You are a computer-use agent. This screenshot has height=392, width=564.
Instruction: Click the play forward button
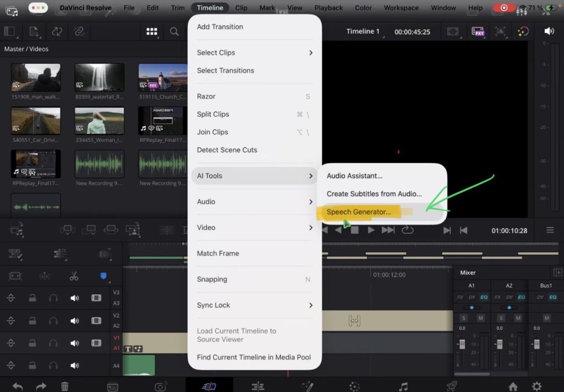tap(371, 230)
